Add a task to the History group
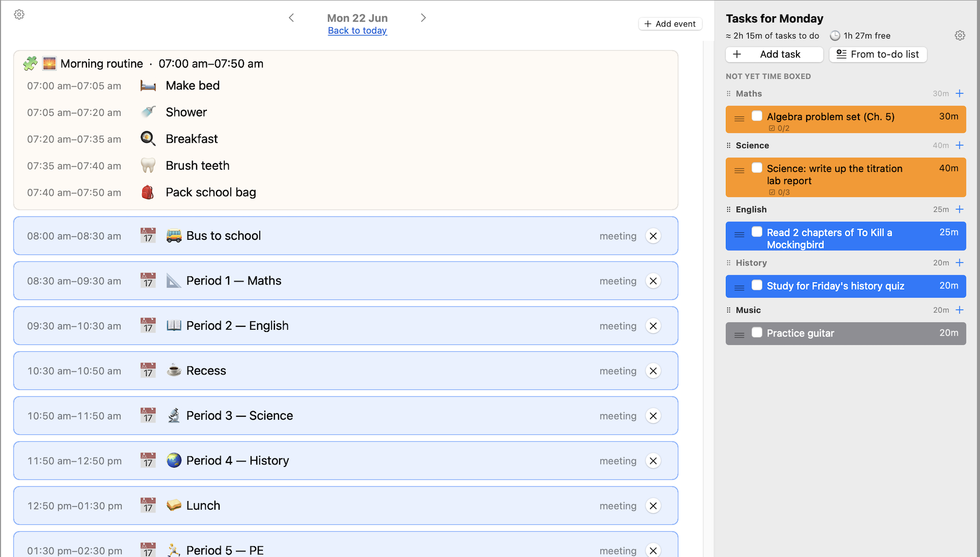Viewport: 980px width, 557px height. pos(960,263)
